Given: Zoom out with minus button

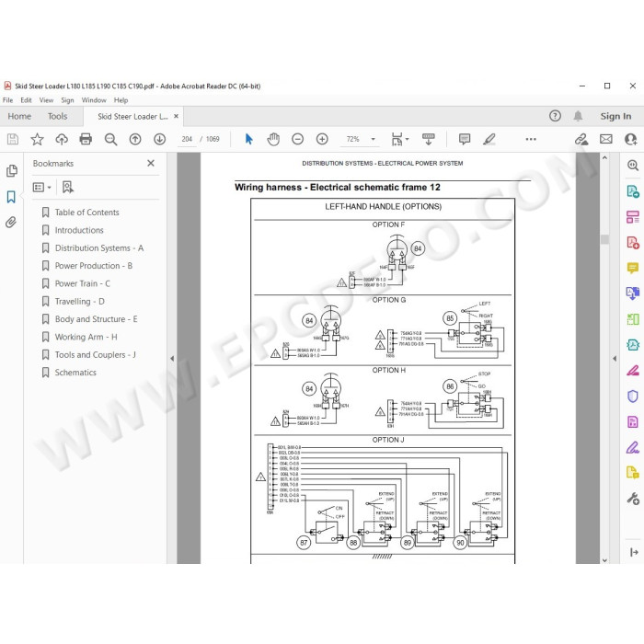Looking at the screenshot, I should pyautogui.click(x=297, y=139).
